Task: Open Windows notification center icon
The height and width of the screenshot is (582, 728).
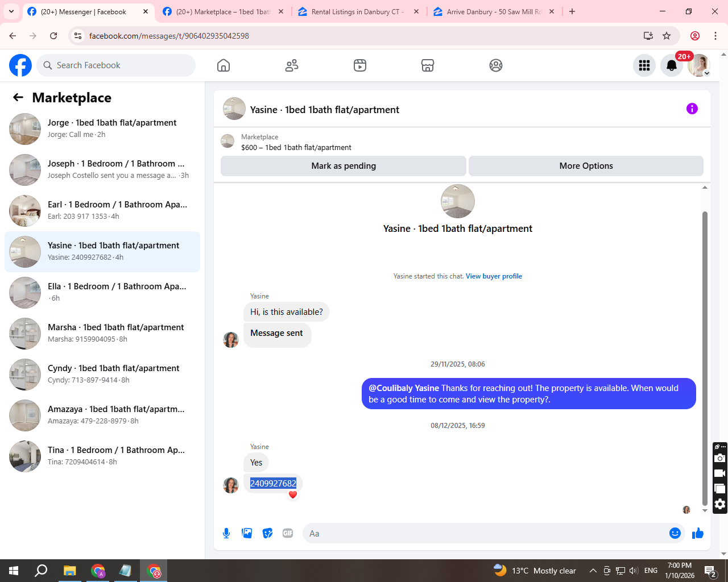Action: 710,571
